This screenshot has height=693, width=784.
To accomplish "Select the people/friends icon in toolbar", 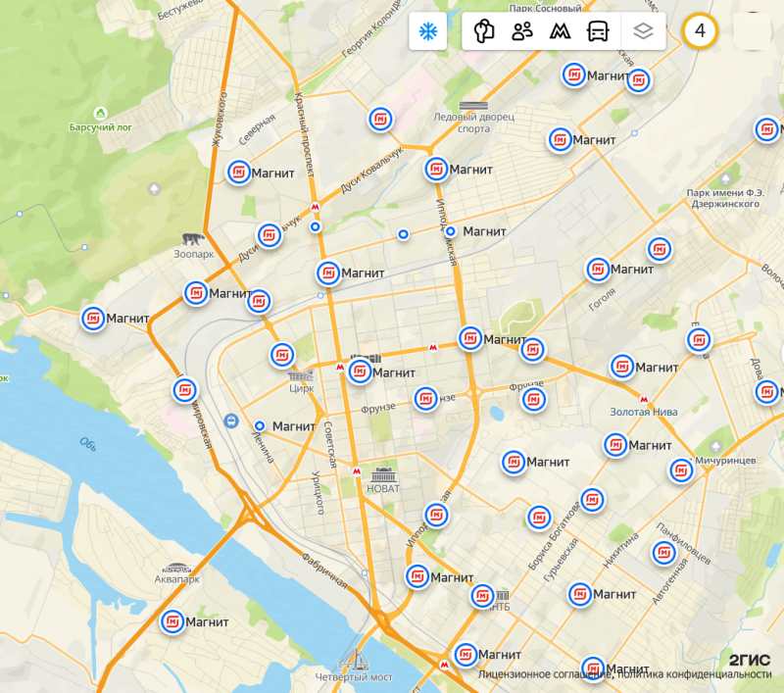I will [x=522, y=31].
